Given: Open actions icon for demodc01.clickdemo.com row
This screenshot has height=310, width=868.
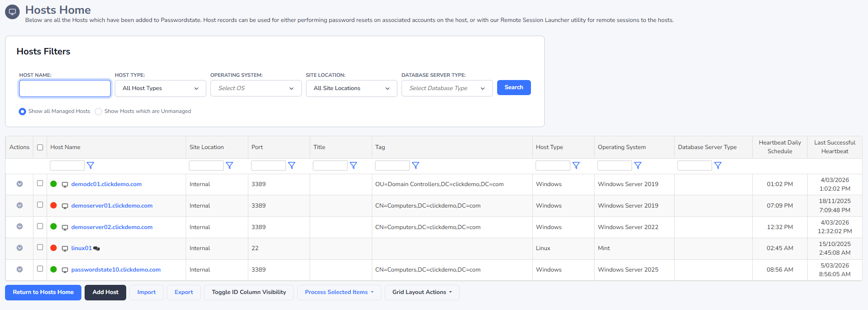Looking at the screenshot, I should point(20,184).
